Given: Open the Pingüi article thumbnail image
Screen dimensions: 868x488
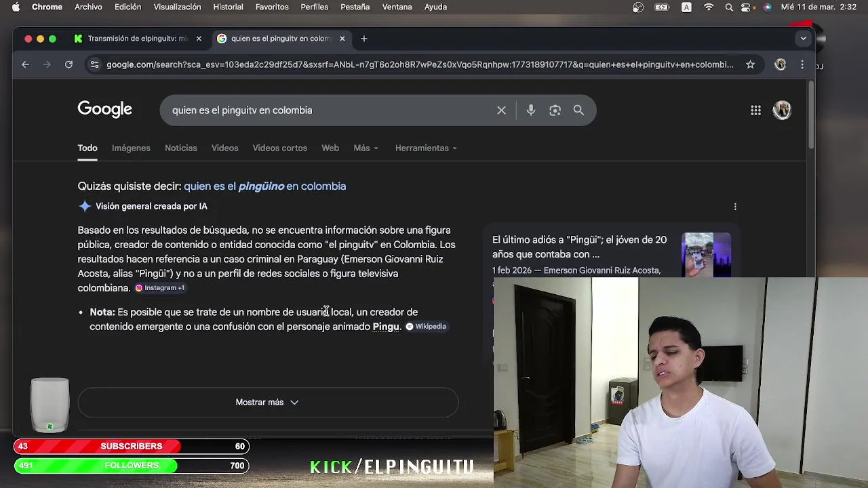Looking at the screenshot, I should click(707, 255).
